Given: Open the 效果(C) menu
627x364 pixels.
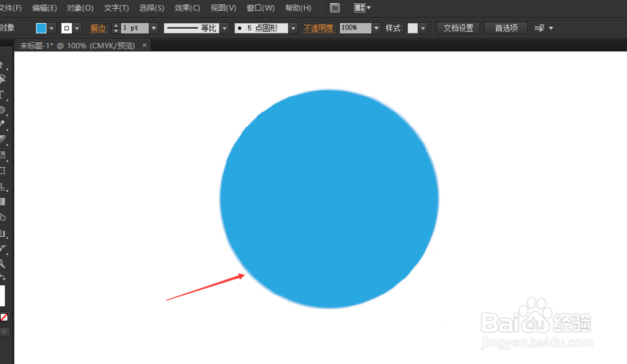Looking at the screenshot, I should [187, 8].
